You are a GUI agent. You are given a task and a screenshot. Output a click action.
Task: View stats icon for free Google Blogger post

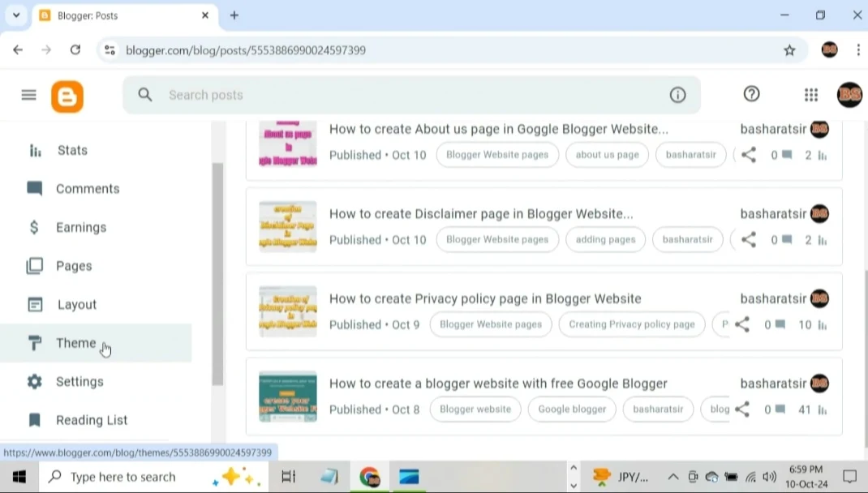(x=823, y=410)
